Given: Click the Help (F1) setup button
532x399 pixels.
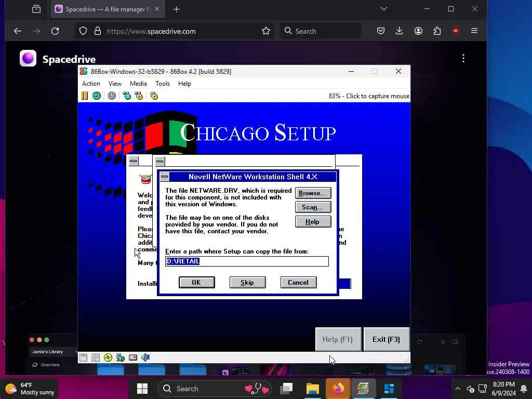Looking at the screenshot, I should click(x=338, y=339).
